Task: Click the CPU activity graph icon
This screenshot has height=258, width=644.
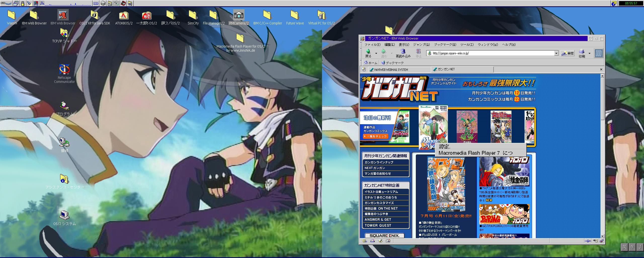Action: coord(66,3)
